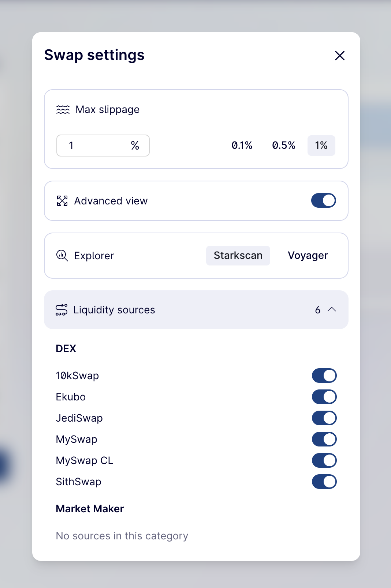Screen dimensions: 391x588
Task: Switch off the MySwap toggle
Action: (x=324, y=439)
